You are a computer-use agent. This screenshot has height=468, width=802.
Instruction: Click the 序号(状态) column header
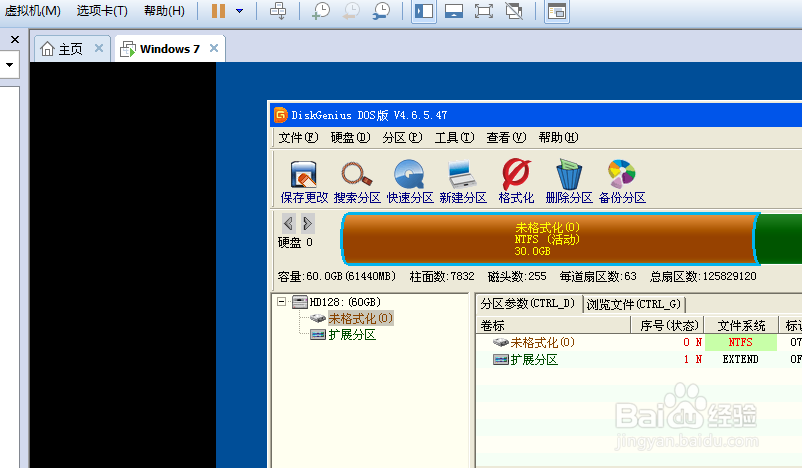668,325
